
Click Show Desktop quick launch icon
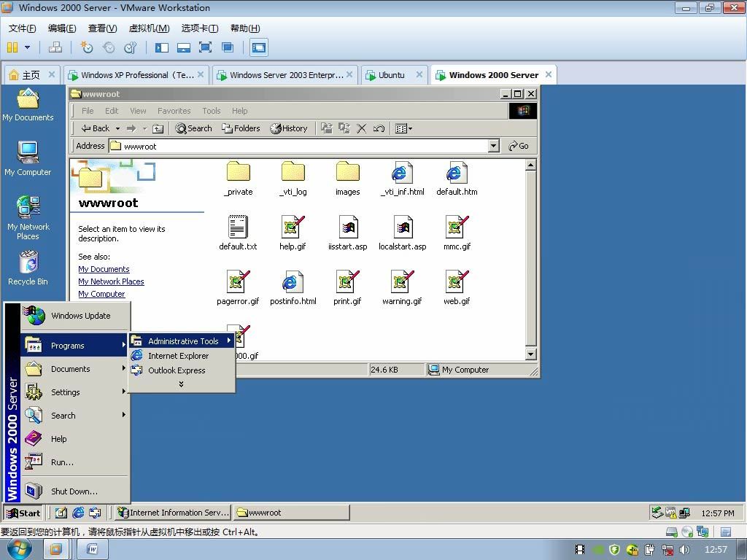tap(61, 513)
